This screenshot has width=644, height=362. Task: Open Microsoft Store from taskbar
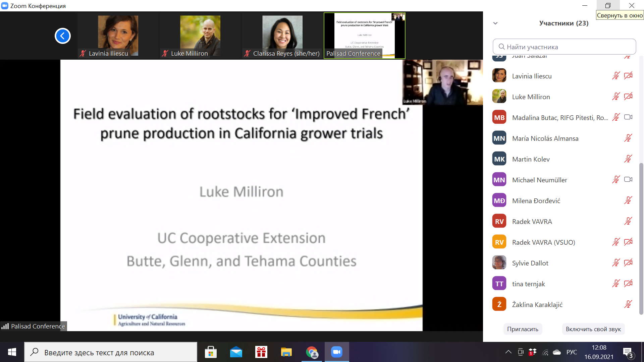point(211,352)
